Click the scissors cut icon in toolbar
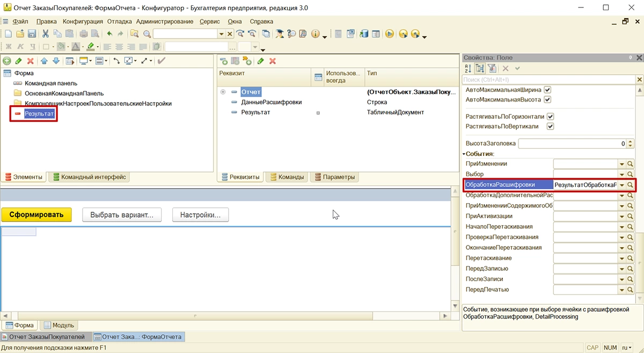644x353 pixels. click(x=46, y=34)
